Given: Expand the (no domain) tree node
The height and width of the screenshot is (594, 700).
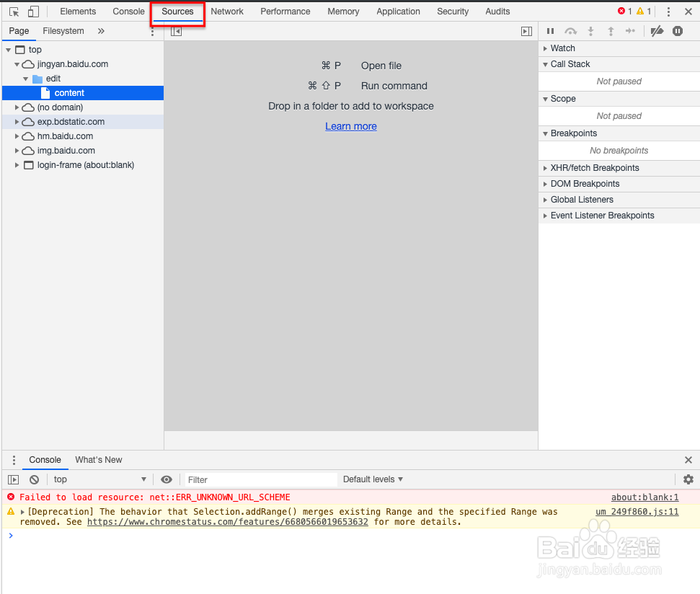Looking at the screenshot, I should [x=17, y=107].
